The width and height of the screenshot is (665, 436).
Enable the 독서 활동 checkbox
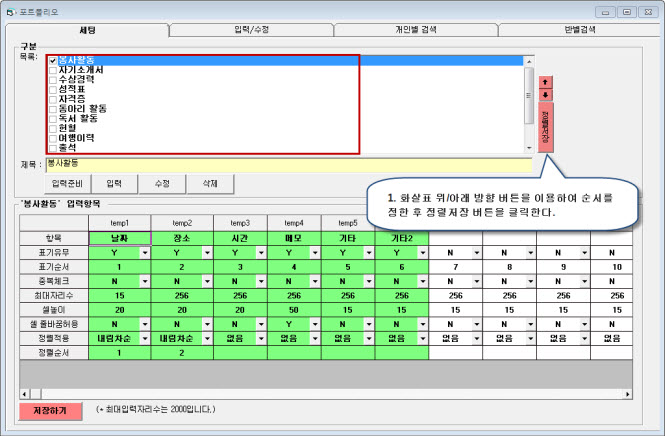(x=53, y=118)
